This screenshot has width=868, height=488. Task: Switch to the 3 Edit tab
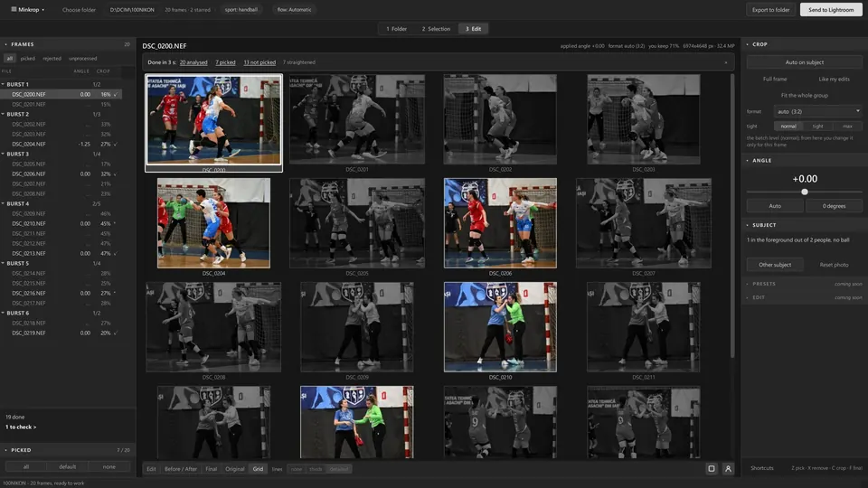473,29
